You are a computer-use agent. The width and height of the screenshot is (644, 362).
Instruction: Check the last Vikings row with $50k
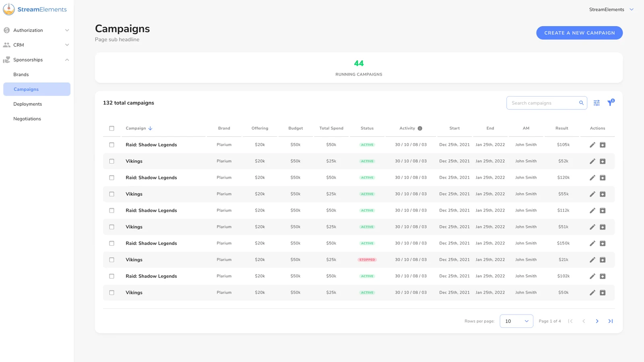click(111, 293)
